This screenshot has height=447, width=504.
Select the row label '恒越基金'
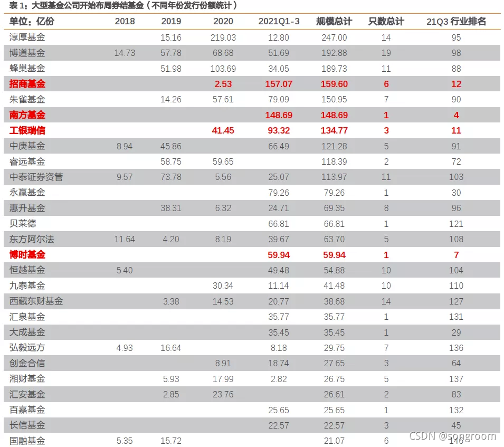coord(27,270)
